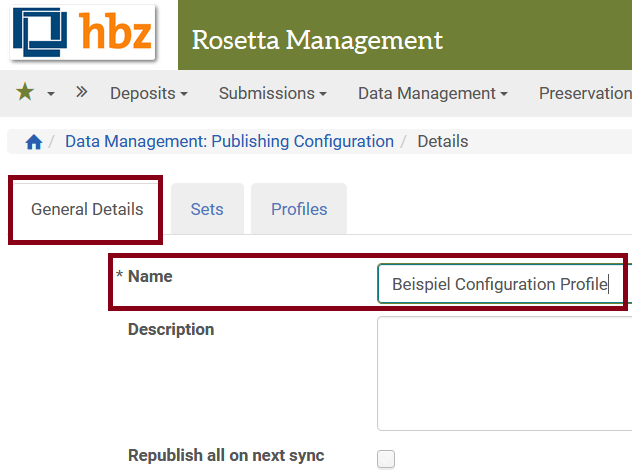Click the double chevron menu expander
632x476 pixels.
coord(82,93)
